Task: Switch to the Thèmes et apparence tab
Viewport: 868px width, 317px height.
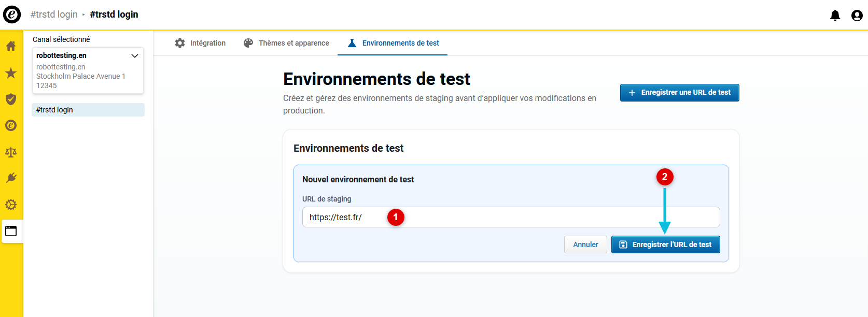Action: point(286,43)
